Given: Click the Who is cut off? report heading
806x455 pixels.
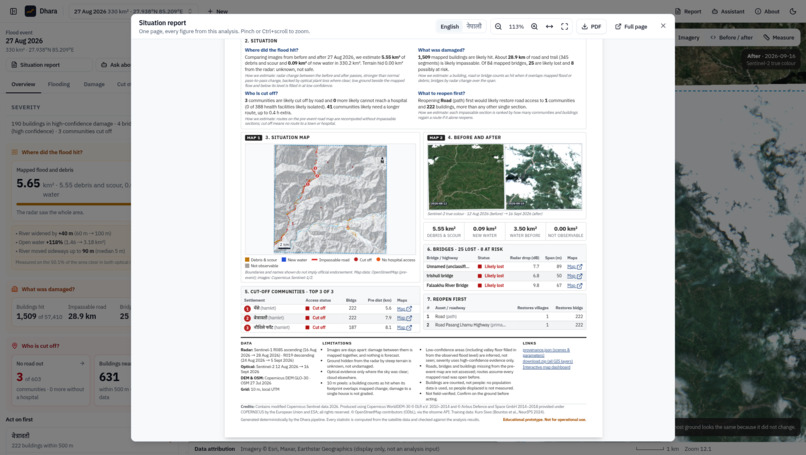Looking at the screenshot, I should [x=261, y=94].
